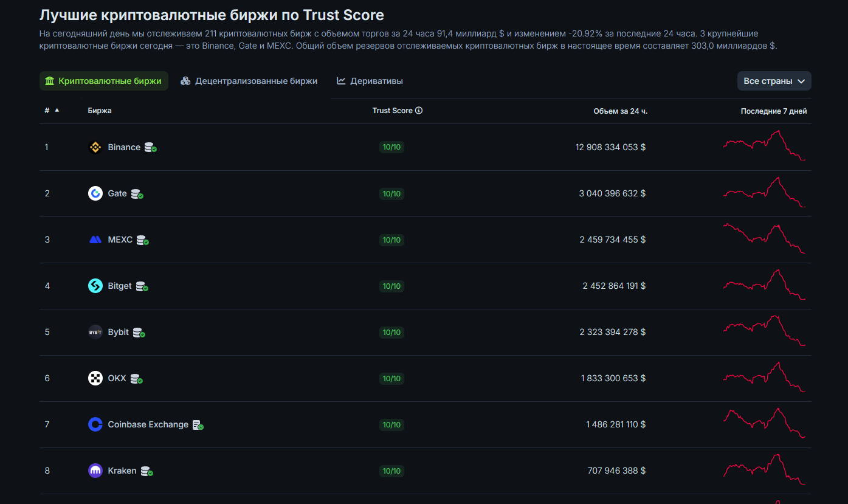Click volume value 707 946 388 $
Screen dimensions: 848x504
click(x=617, y=471)
